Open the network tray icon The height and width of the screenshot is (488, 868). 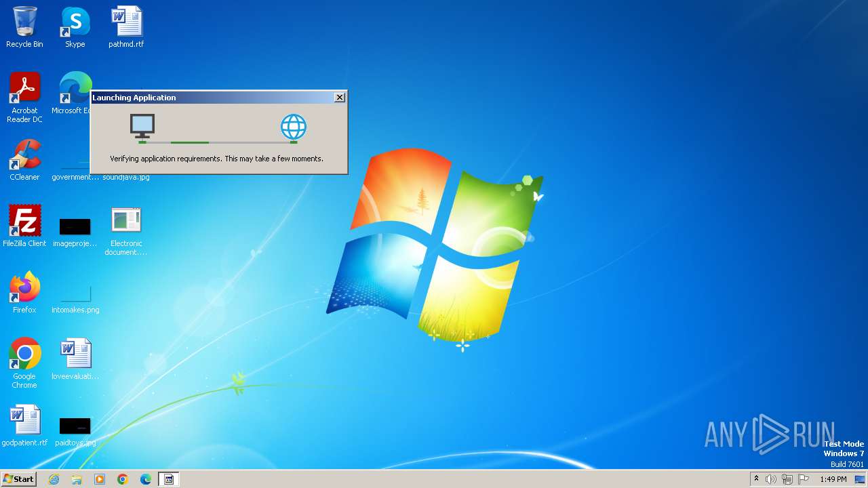tap(787, 479)
